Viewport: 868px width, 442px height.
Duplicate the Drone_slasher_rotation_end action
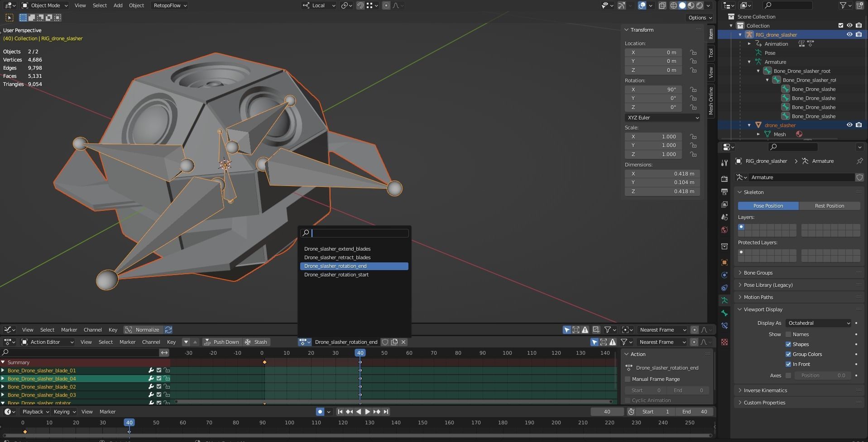coord(394,342)
